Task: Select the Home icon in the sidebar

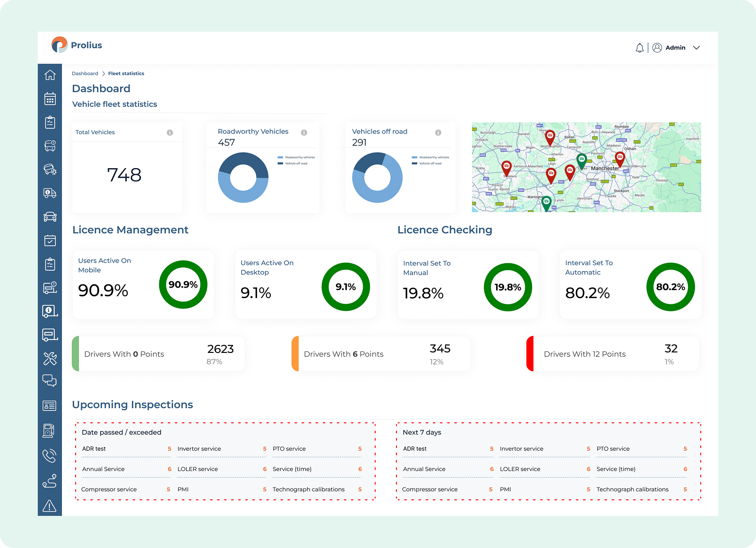Action: pyautogui.click(x=49, y=75)
